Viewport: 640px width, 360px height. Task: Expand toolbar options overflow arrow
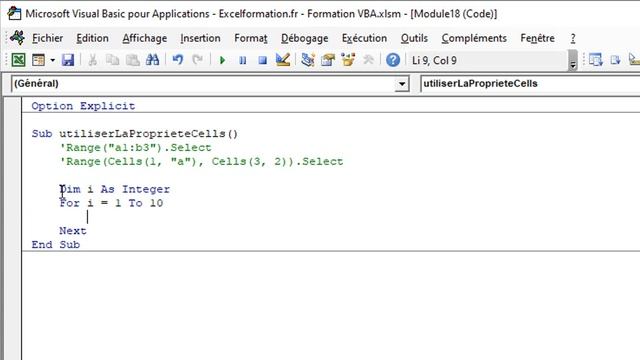click(573, 60)
